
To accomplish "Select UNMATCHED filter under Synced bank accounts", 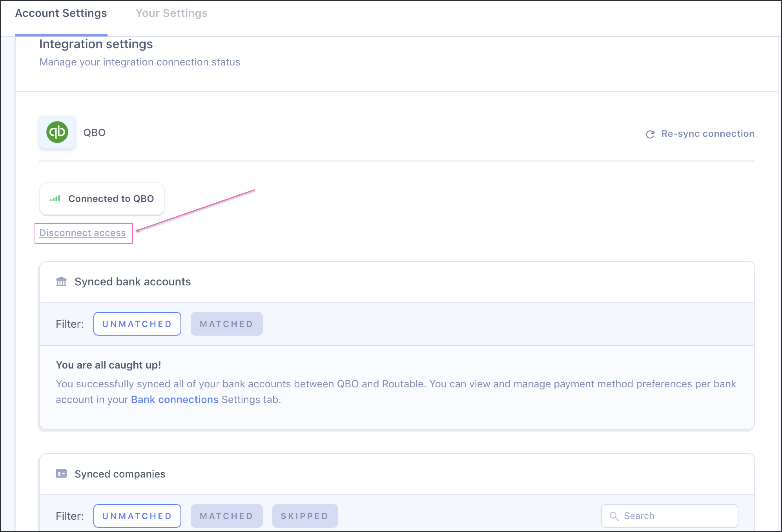I will tap(137, 324).
